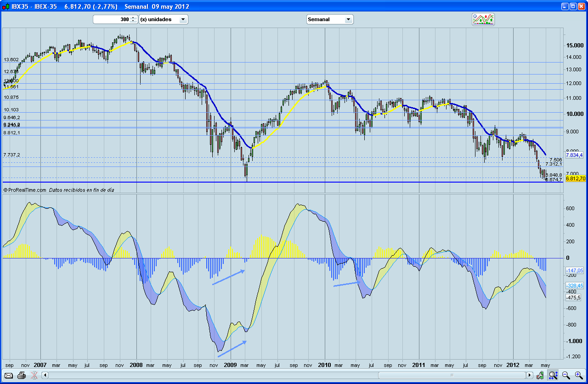Click the down stepper to decrease units

pos(133,21)
